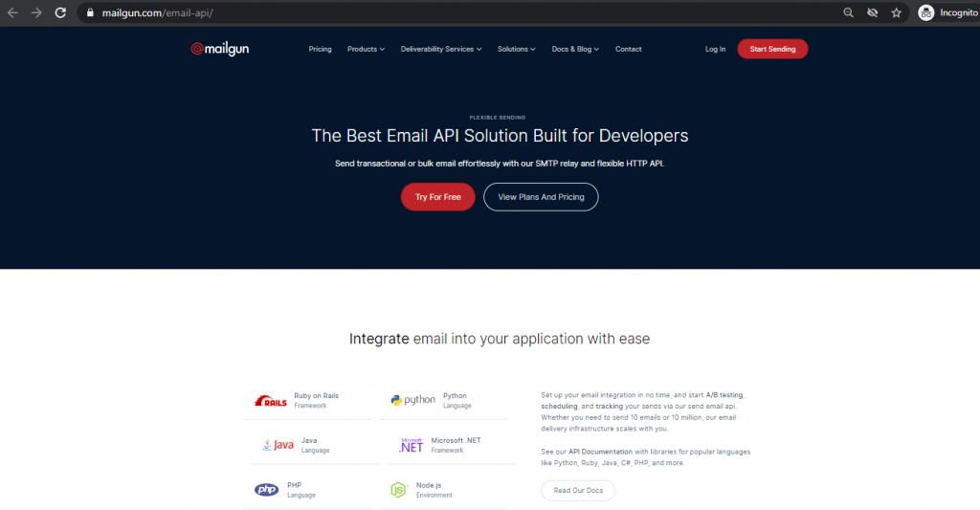Screen dimensions: 980x510
Task: Select the Ruby on Rails Framework text
Action: (x=316, y=401)
